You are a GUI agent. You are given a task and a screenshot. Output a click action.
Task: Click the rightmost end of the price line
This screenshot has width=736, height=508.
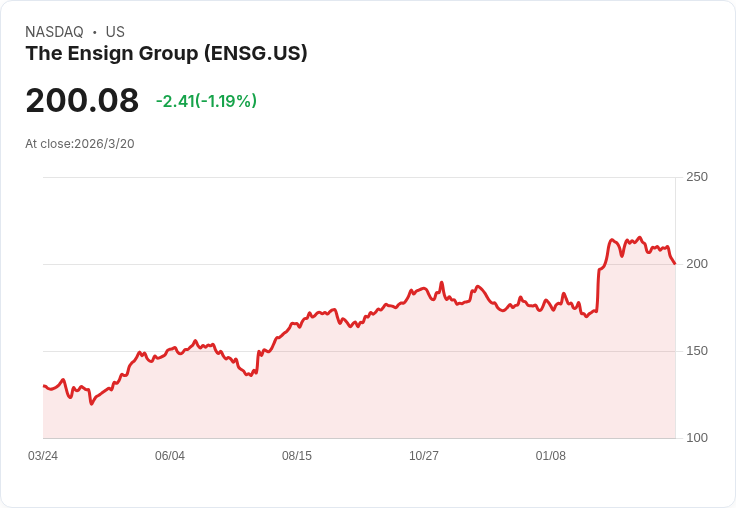coord(675,263)
